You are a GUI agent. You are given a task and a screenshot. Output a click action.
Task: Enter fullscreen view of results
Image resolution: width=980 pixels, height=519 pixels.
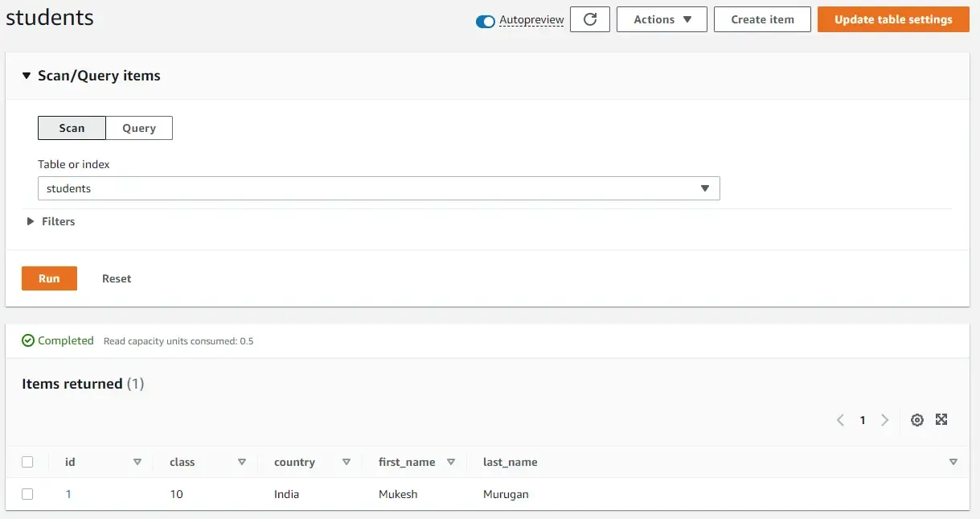(941, 419)
